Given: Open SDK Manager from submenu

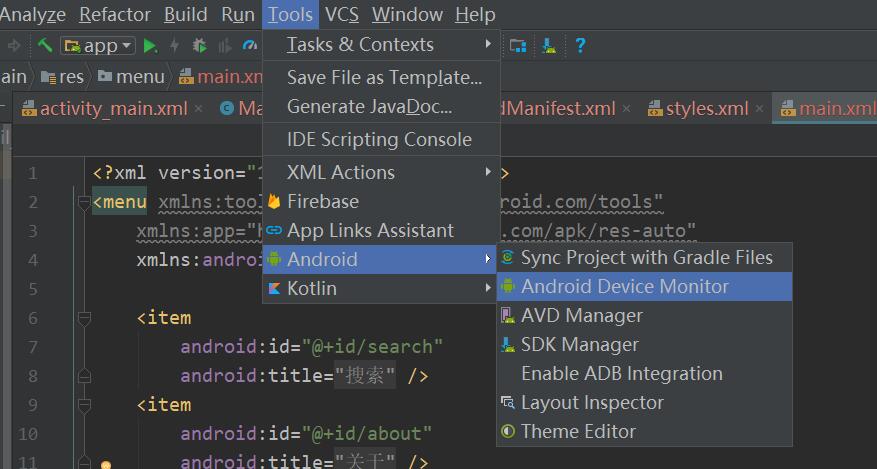Looking at the screenshot, I should 644,344.
